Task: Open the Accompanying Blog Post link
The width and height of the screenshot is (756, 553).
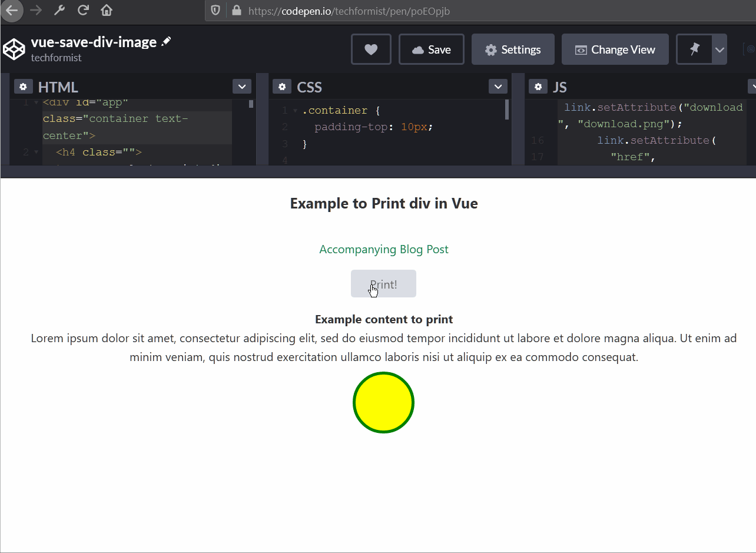Action: pyautogui.click(x=383, y=249)
